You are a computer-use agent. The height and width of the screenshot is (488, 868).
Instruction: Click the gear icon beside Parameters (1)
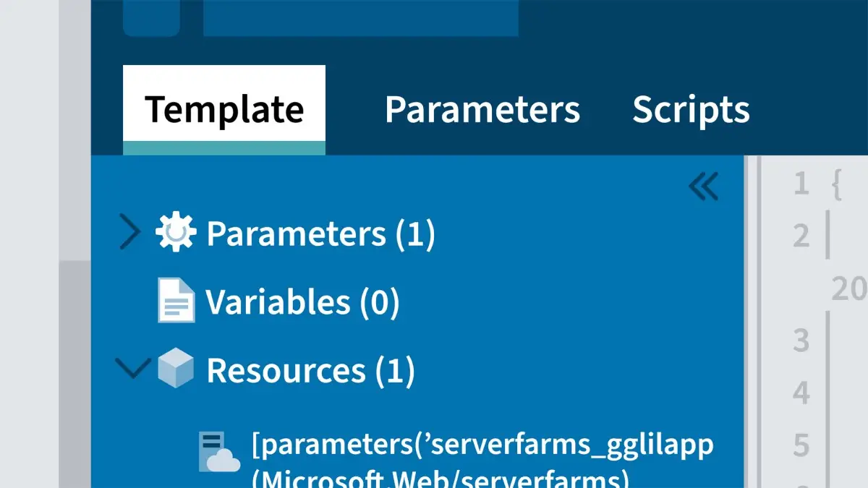(x=174, y=231)
